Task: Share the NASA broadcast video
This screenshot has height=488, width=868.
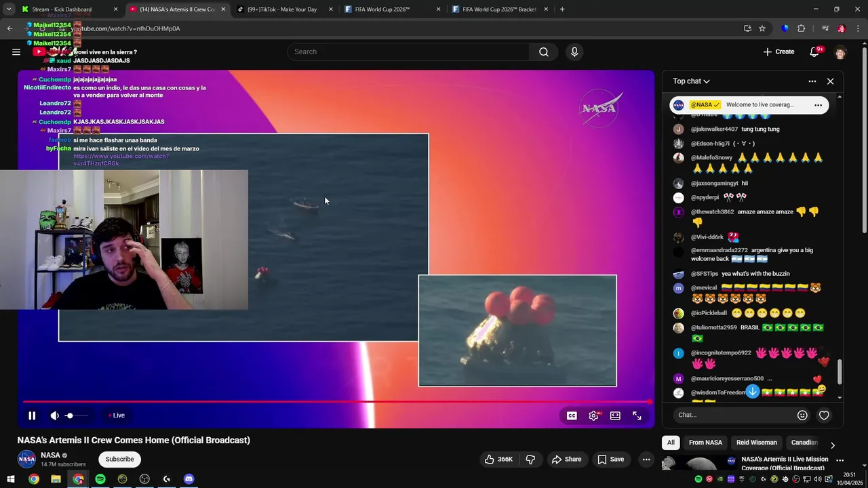Action: coord(566,460)
